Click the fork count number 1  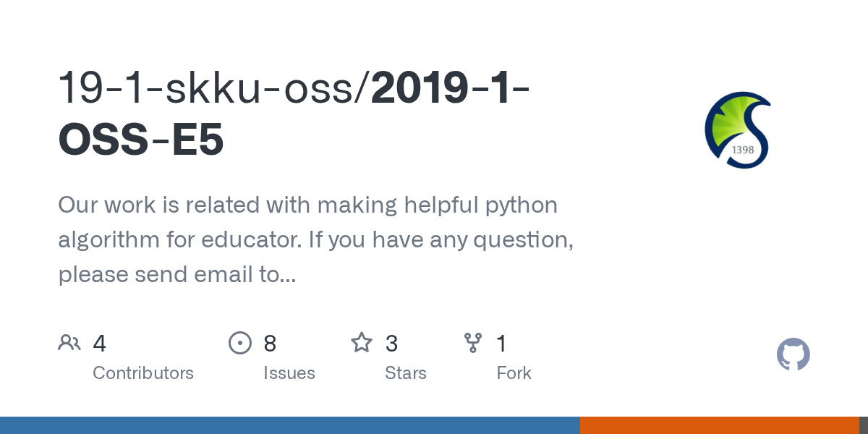[x=501, y=344]
